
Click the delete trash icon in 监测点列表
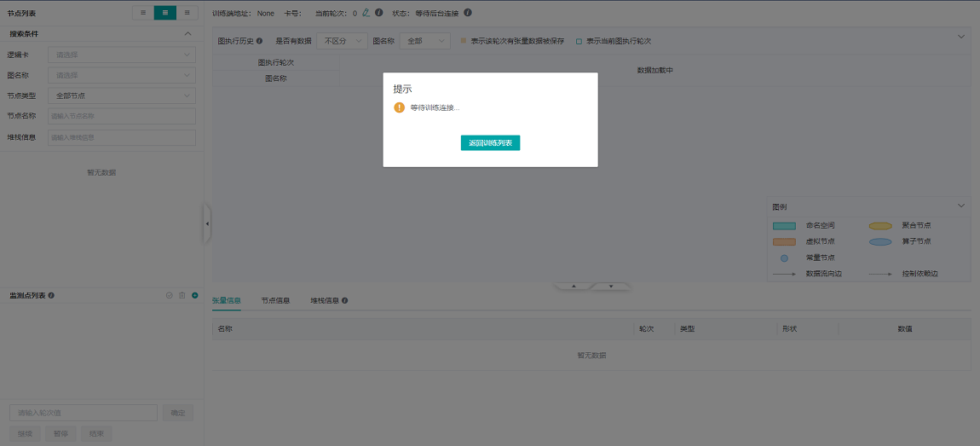tap(182, 295)
